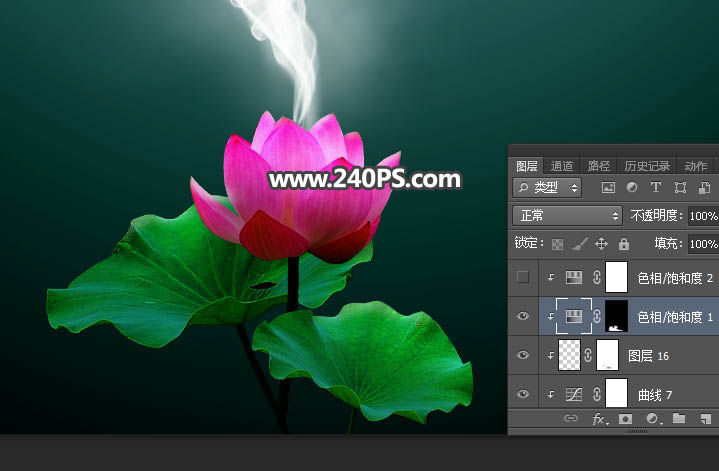
Task: Switch to the 通道 tab
Action: point(562,166)
